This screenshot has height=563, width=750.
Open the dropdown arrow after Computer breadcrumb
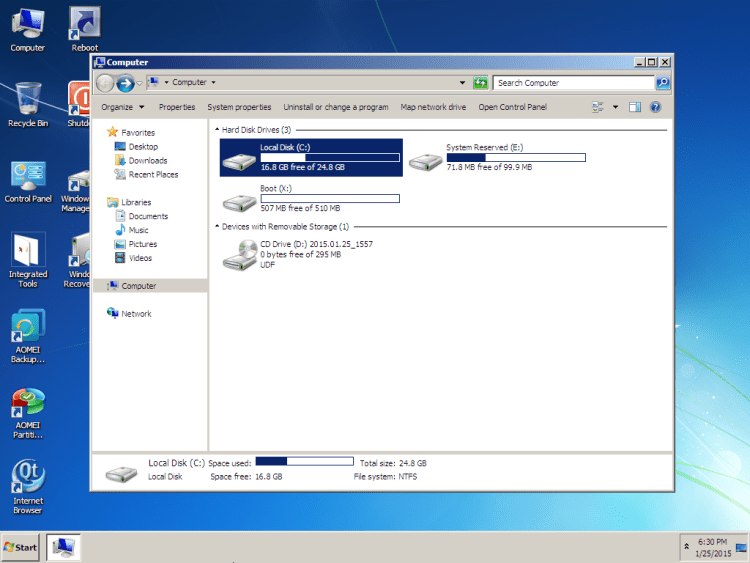point(213,82)
